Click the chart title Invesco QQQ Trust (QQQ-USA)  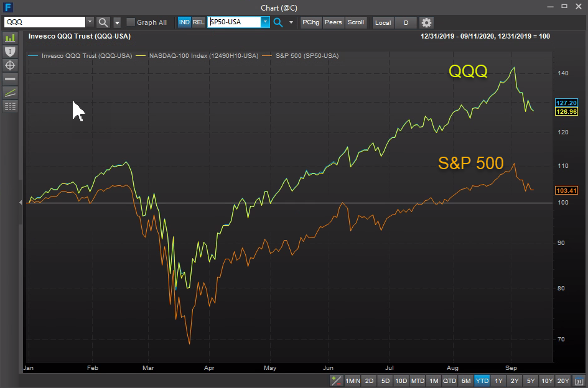pos(80,36)
